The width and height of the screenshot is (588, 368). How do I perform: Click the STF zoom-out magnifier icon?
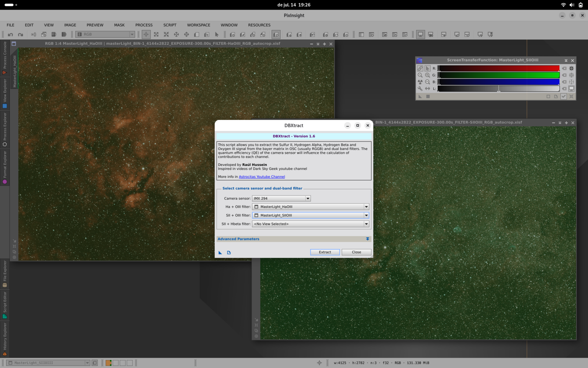(x=427, y=82)
